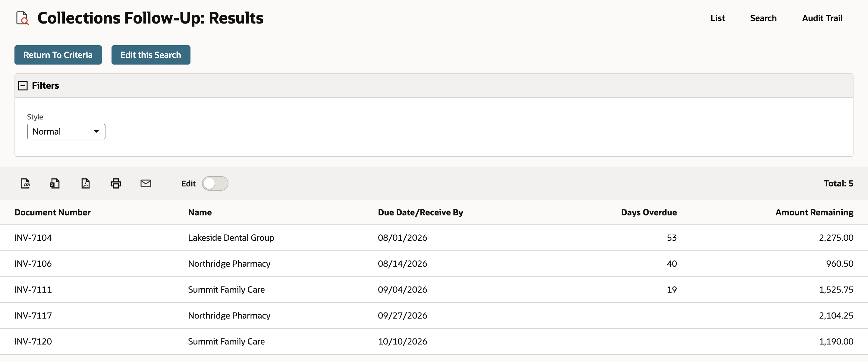Click amount remaining 1,190.00

[836, 341]
